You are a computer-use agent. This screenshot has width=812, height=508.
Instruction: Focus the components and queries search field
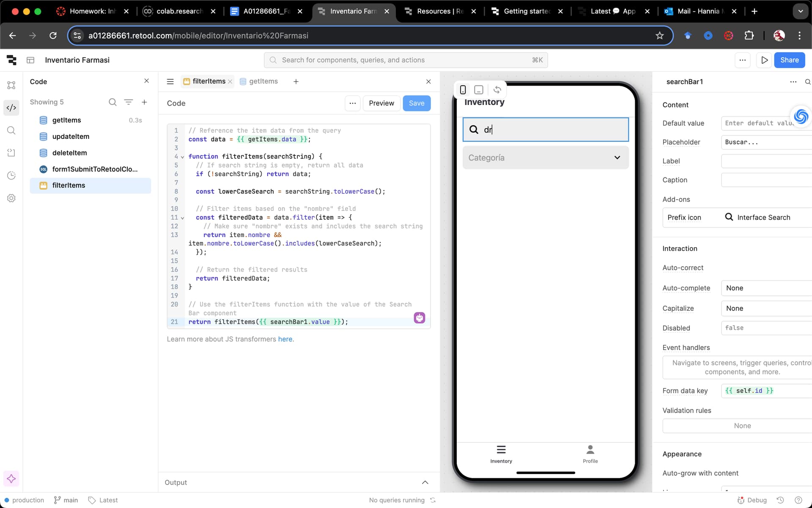(x=406, y=60)
